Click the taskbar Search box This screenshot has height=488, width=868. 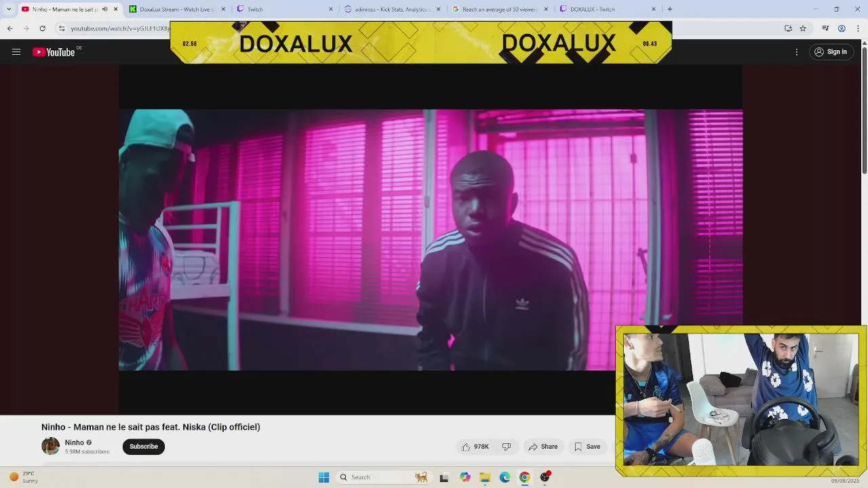(384, 477)
